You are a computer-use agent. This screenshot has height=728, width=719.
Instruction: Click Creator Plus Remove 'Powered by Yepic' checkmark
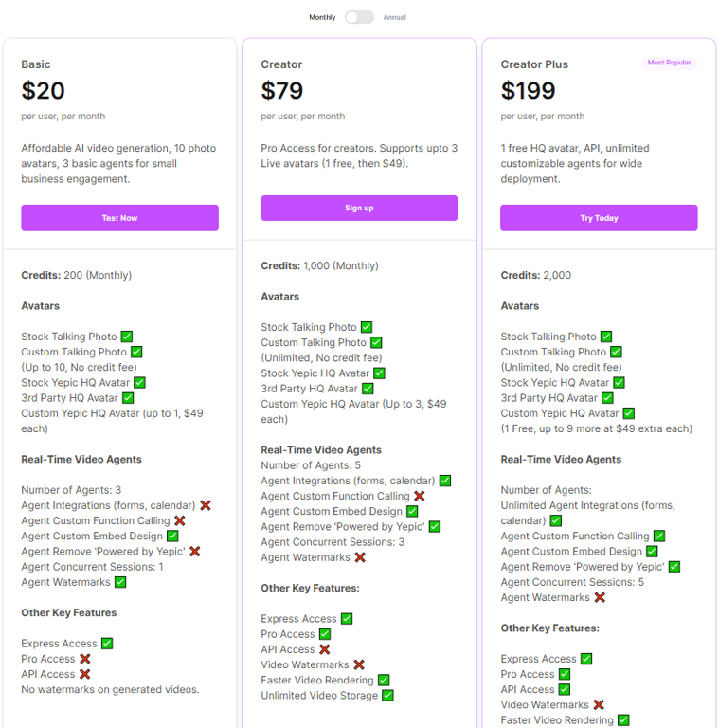pyautogui.click(x=674, y=567)
